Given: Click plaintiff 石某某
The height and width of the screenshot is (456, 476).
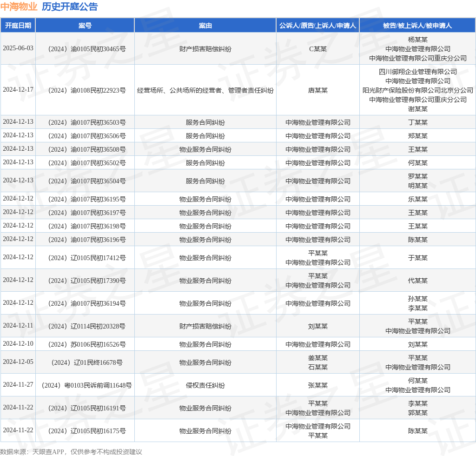Looking at the screenshot, I should (x=318, y=367).
